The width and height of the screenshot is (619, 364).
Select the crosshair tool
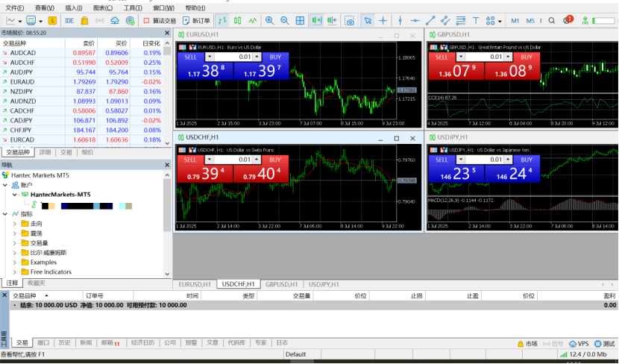tap(383, 21)
